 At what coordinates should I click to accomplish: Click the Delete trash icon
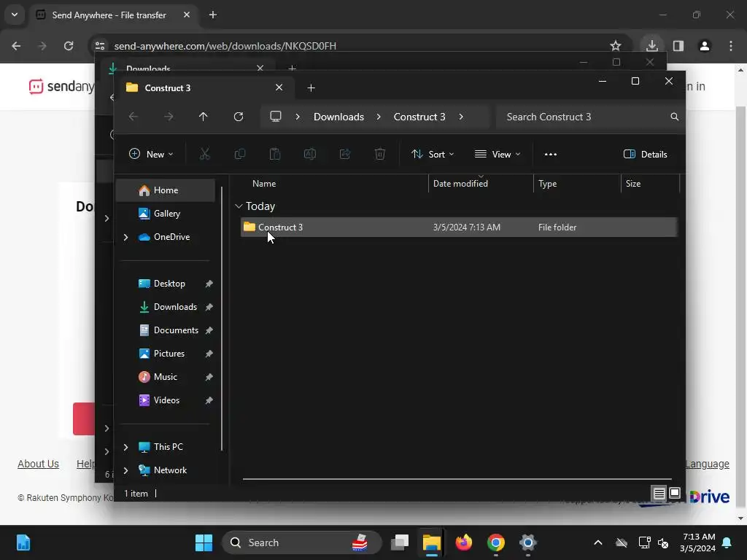tap(379, 154)
